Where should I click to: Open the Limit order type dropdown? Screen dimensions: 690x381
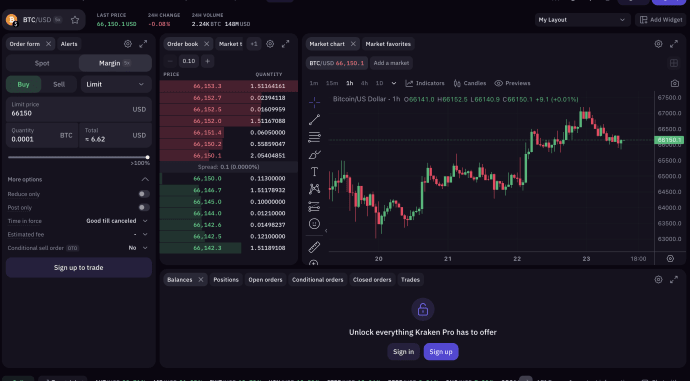click(x=116, y=84)
